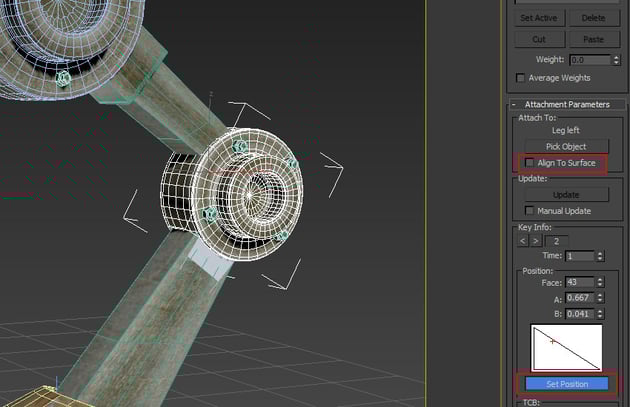The height and width of the screenshot is (407, 630).
Task: Click the Pick Object button
Action: pos(567,147)
